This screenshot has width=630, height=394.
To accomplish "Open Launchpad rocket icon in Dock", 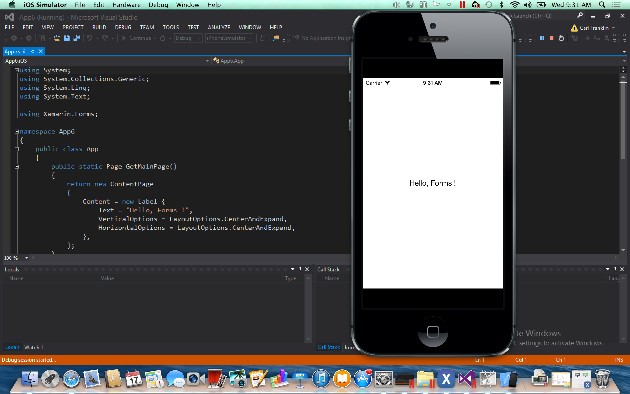I will pos(50,379).
